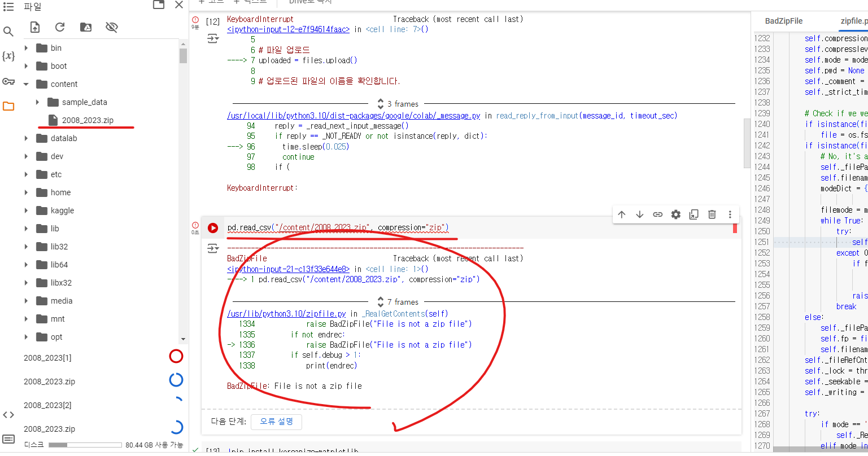Open the cell's more options three-dot menu
Viewport: 868px width, 456px height.
(730, 214)
